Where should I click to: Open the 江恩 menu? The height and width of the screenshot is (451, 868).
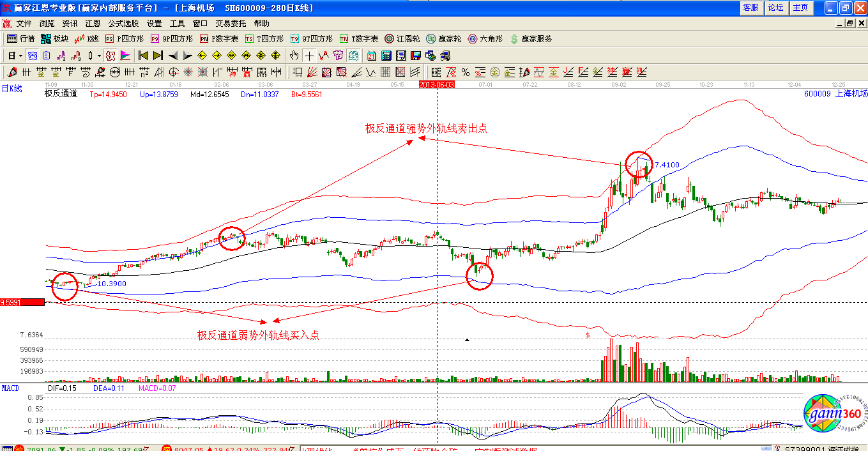point(93,23)
